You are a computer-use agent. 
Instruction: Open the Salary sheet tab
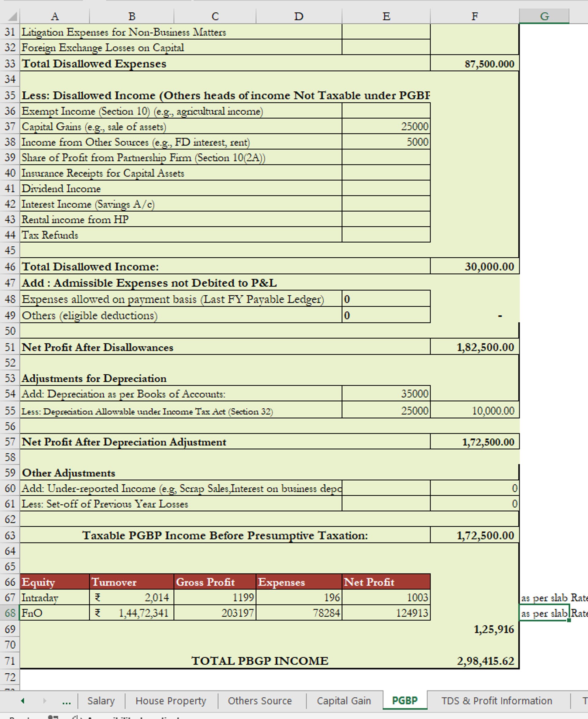[x=101, y=701]
